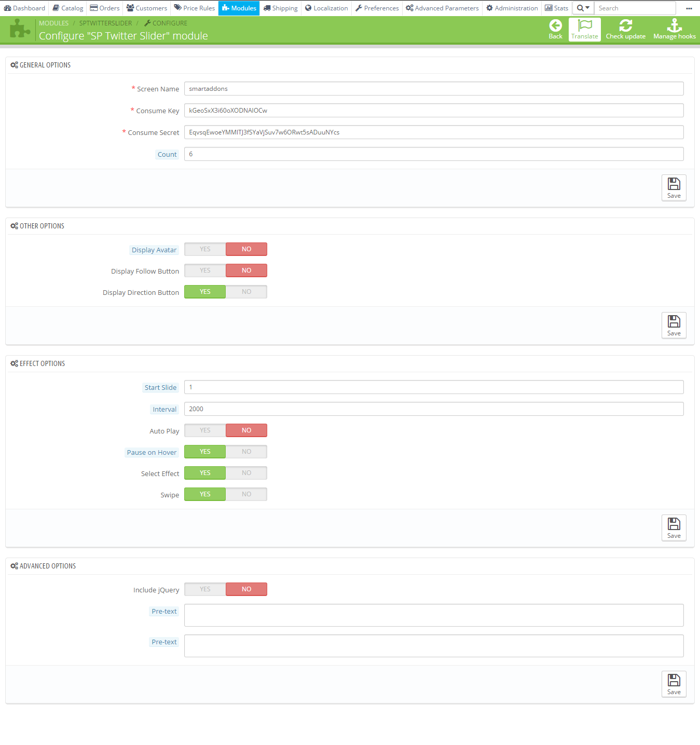This screenshot has width=700, height=745.
Task: Open the Preferences menu
Action: tap(377, 8)
